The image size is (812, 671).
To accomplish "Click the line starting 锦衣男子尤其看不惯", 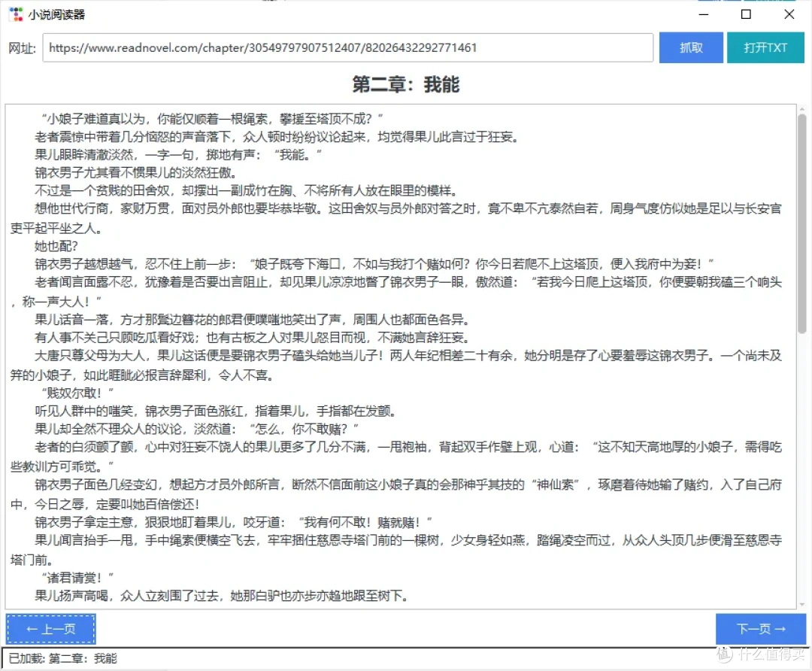I will [135, 172].
